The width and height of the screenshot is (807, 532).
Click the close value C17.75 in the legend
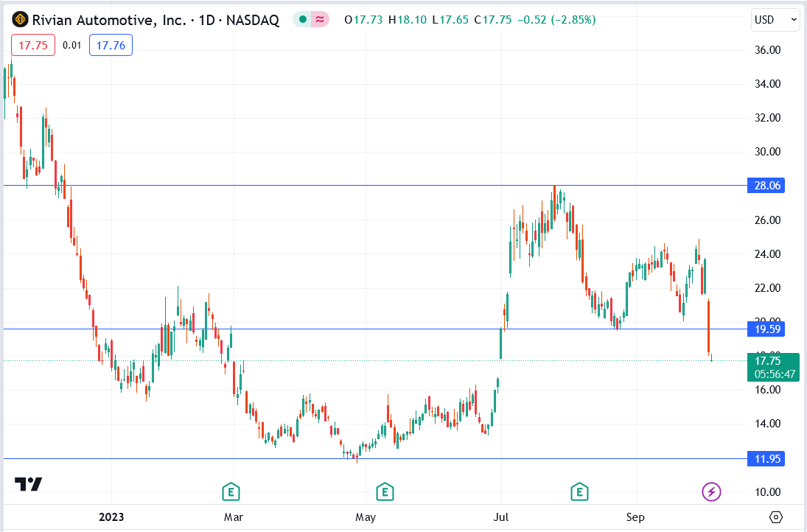[493, 20]
